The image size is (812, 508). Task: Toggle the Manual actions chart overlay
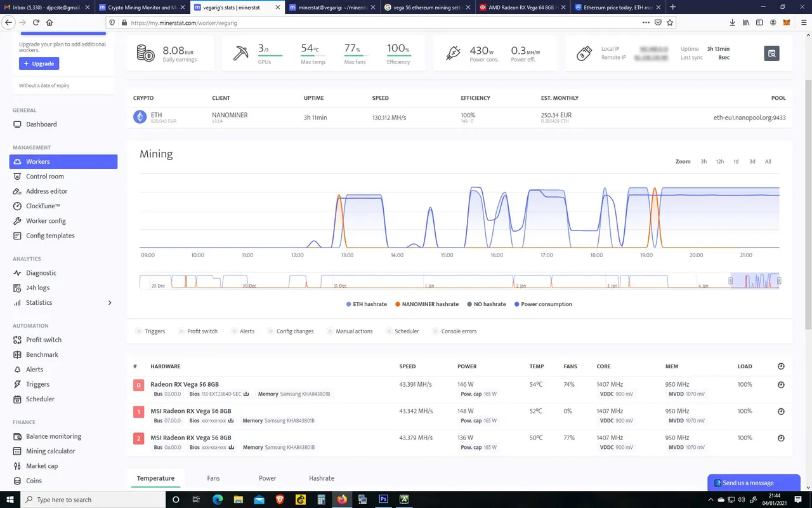(350, 331)
